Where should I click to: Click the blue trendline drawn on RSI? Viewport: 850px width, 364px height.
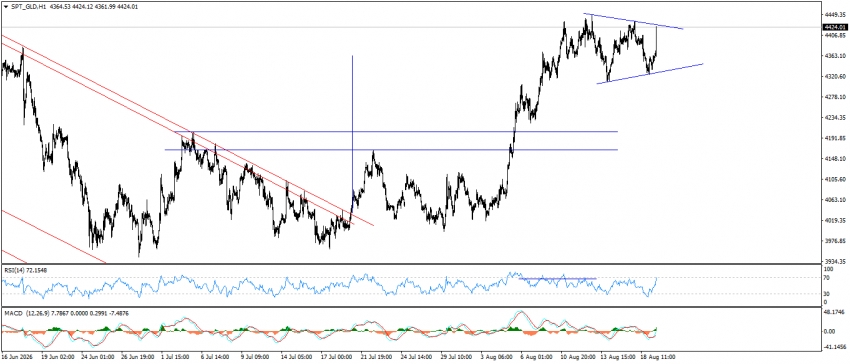click(x=557, y=279)
